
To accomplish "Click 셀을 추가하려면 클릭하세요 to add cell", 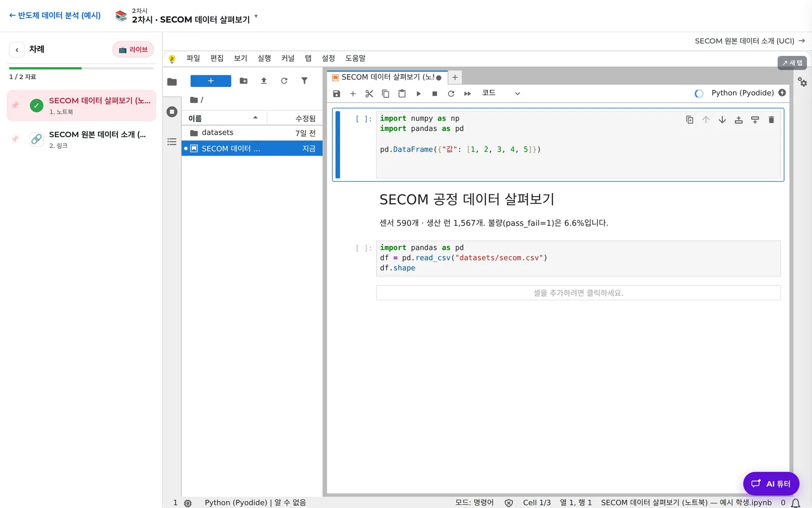I will point(578,293).
